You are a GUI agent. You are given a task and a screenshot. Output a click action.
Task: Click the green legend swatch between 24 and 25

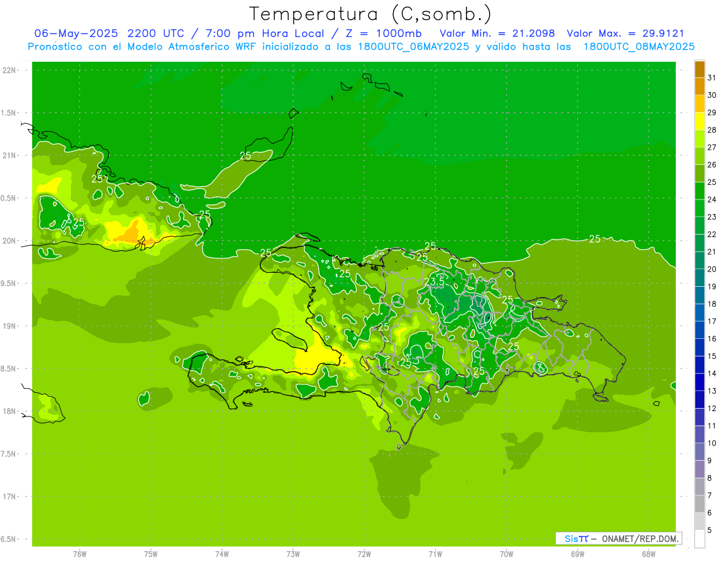pos(699,191)
